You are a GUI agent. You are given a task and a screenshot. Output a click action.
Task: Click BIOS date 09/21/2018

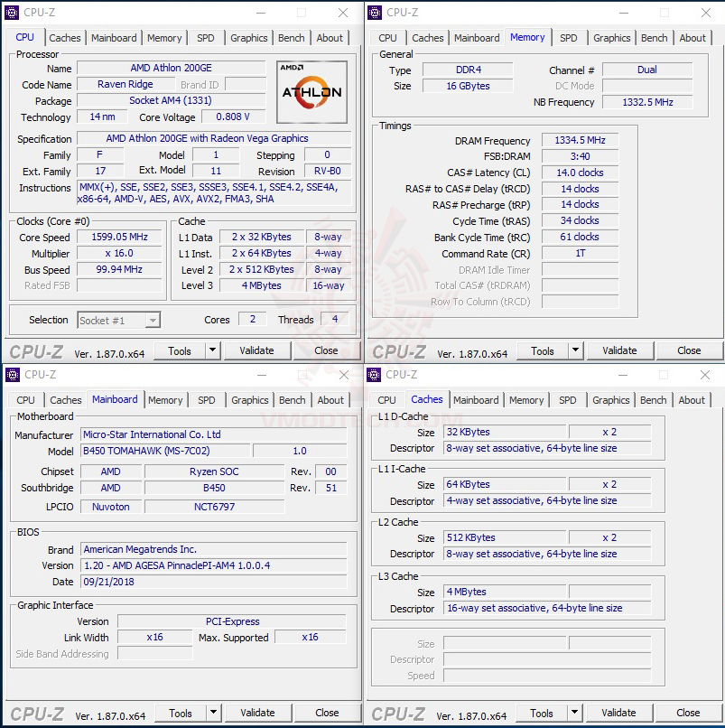tap(213, 582)
